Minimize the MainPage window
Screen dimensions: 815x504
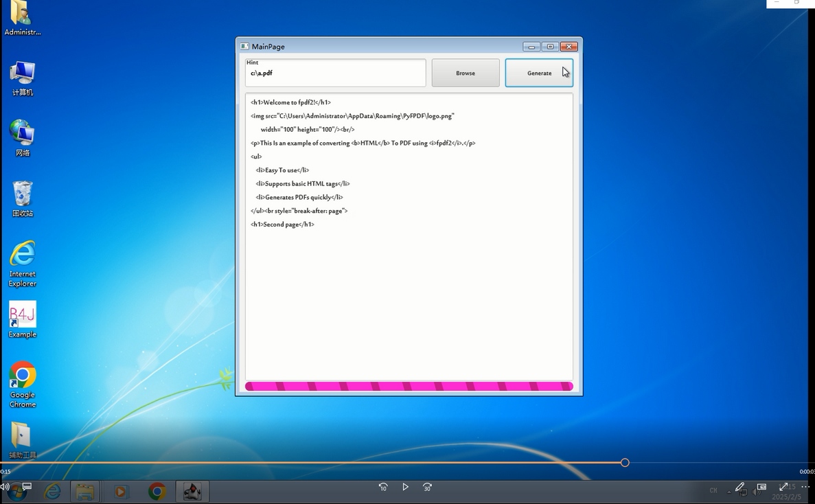click(x=531, y=47)
